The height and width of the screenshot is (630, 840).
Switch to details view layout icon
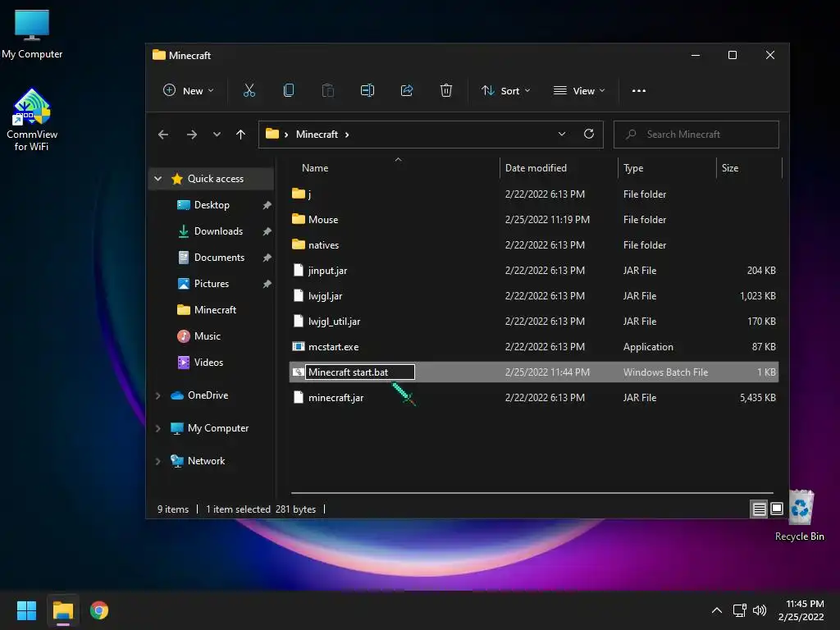[759, 509]
